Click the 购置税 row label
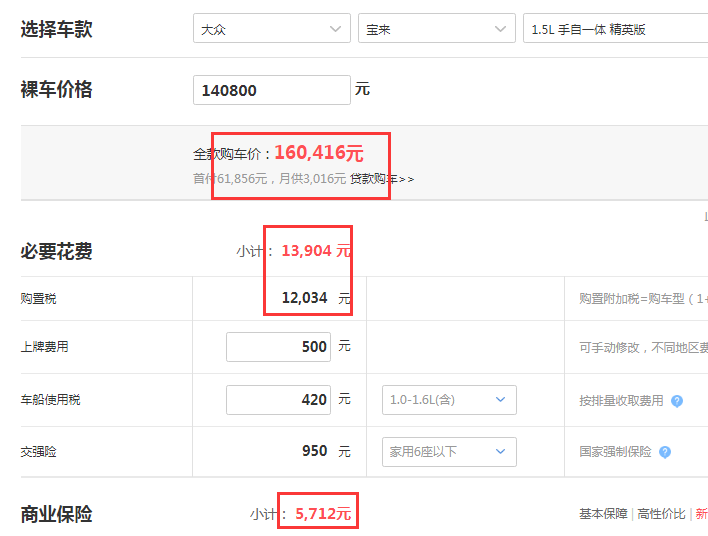The height and width of the screenshot is (536, 708). point(38,299)
